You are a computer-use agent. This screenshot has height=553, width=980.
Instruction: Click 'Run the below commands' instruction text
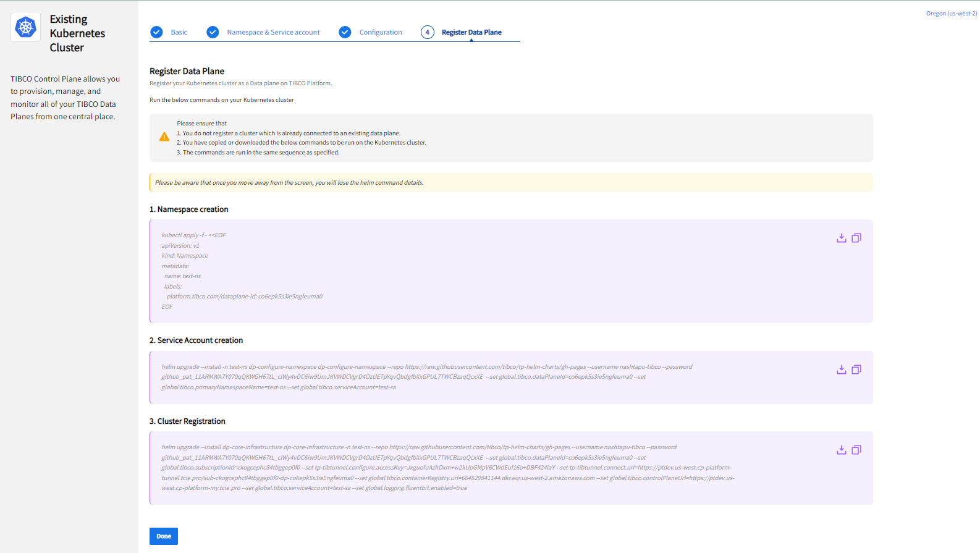click(x=222, y=100)
